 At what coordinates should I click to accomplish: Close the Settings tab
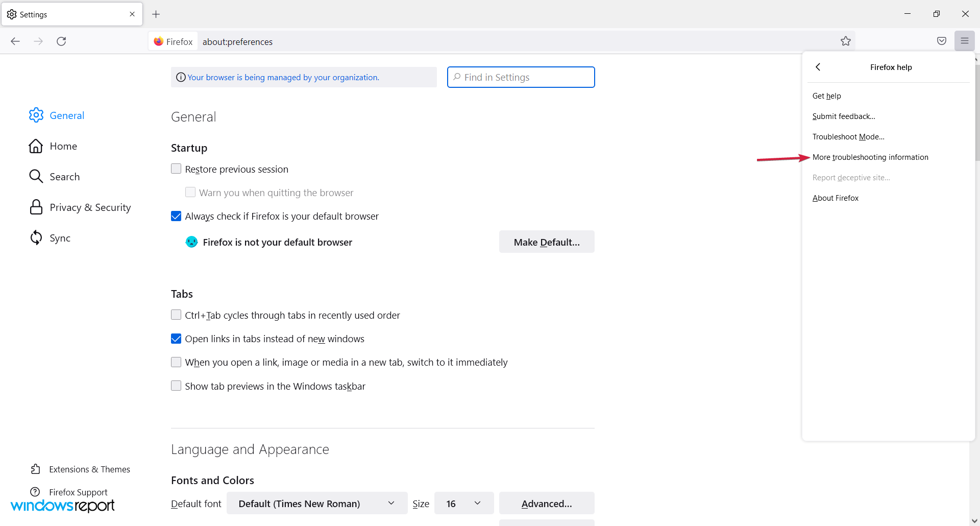coord(132,14)
